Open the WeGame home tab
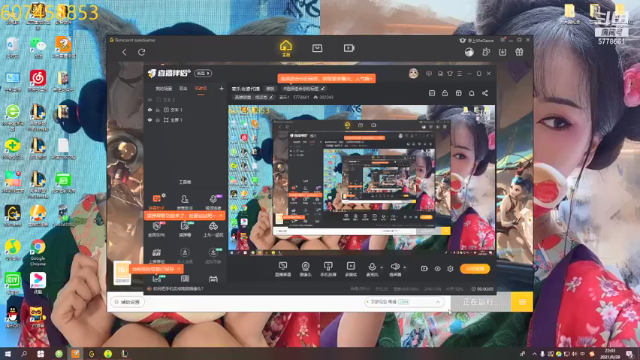Image resolution: width=640 pixels, height=360 pixels. 286,48
